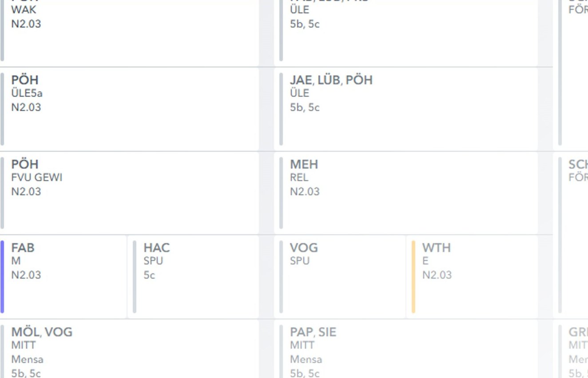Open the MÖL, VOG MITT Mensa entry
This screenshot has height=378, width=588.
click(129, 350)
